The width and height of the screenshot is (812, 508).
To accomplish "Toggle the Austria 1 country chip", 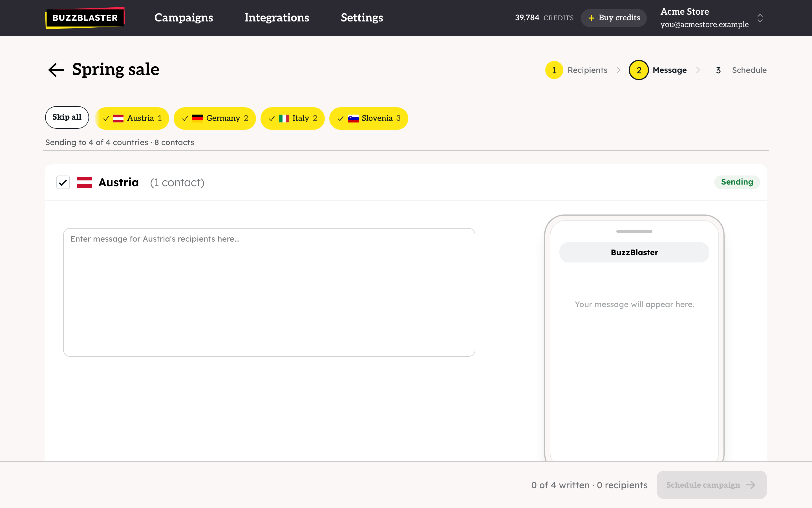I will [x=132, y=118].
